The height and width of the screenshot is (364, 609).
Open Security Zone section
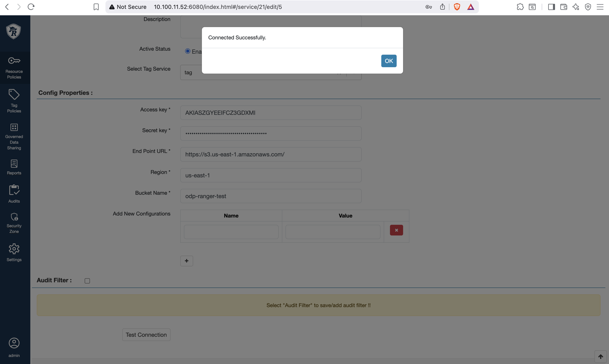(14, 223)
